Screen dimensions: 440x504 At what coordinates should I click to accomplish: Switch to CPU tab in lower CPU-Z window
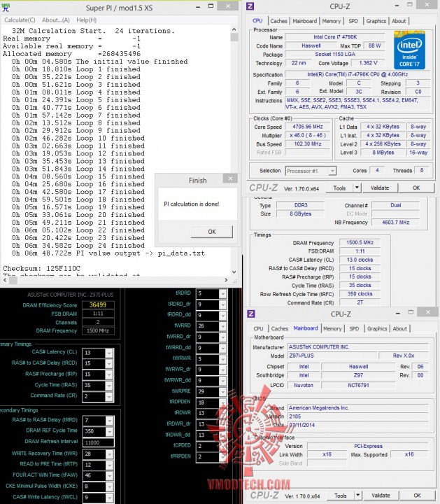tap(258, 328)
